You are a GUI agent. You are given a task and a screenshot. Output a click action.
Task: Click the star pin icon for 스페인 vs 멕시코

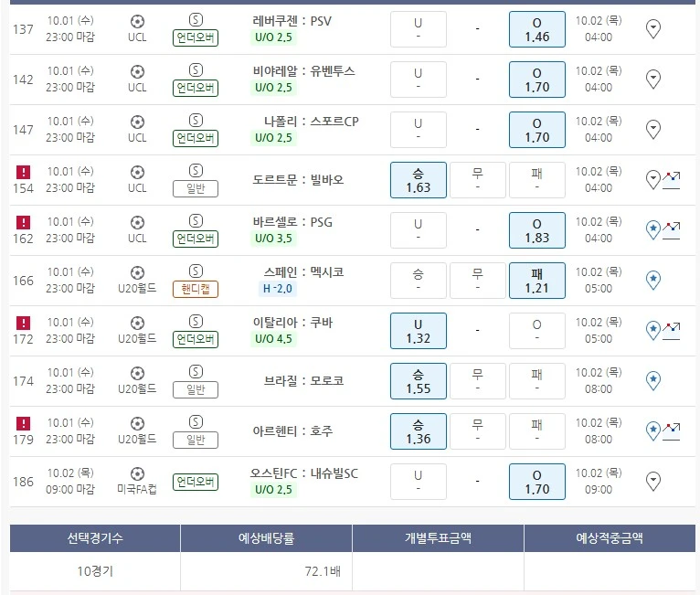pyautogui.click(x=653, y=280)
